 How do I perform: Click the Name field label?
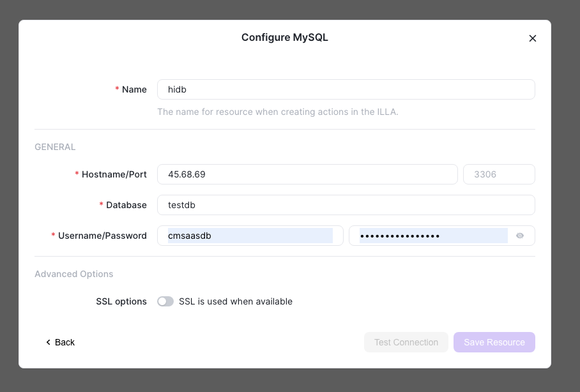pyautogui.click(x=134, y=89)
